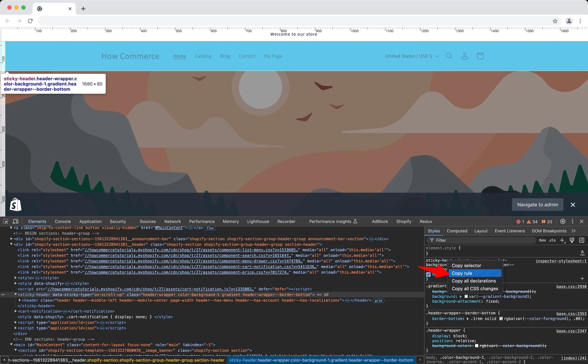Expand the border-bottom shorthand triangle

(468, 319)
